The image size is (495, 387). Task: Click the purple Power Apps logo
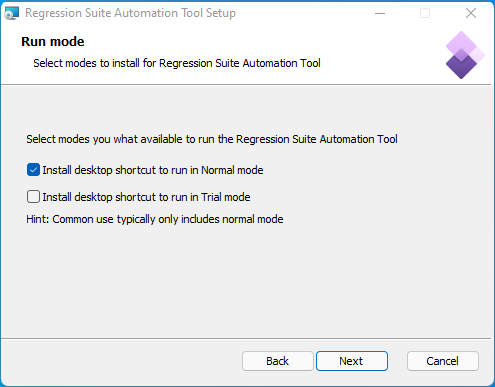465,55
